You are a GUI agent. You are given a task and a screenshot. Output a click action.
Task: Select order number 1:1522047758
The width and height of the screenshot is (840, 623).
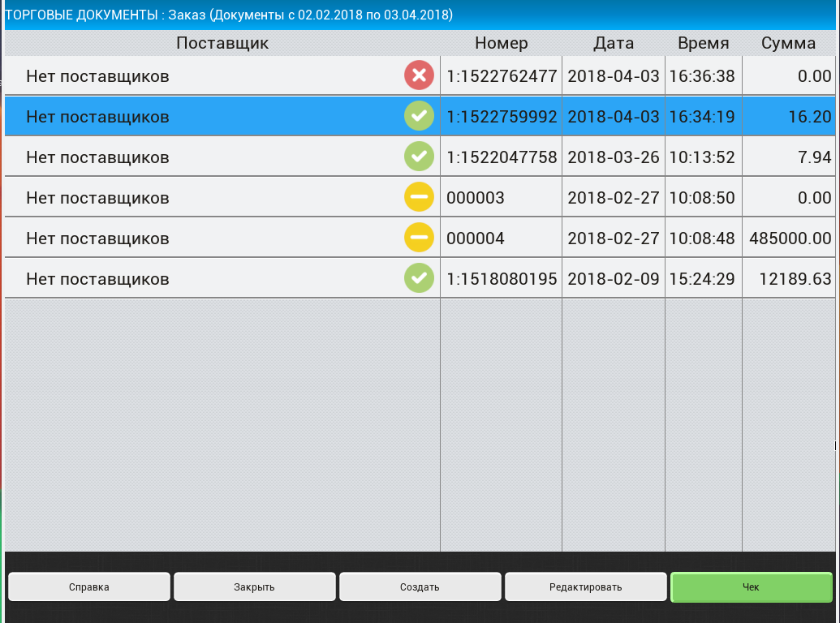[502, 157]
